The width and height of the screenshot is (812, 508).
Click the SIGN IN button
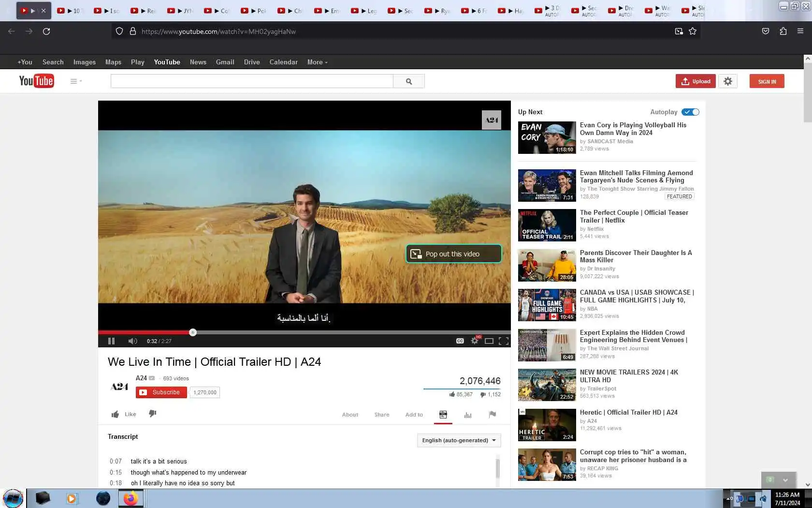pyautogui.click(x=767, y=81)
